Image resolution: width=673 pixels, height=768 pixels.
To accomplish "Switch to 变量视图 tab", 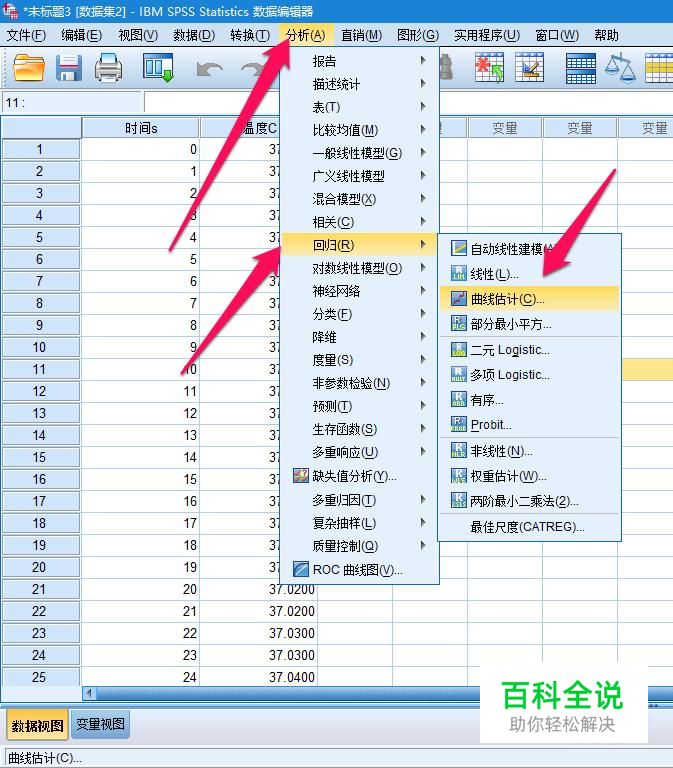I will click(x=100, y=724).
